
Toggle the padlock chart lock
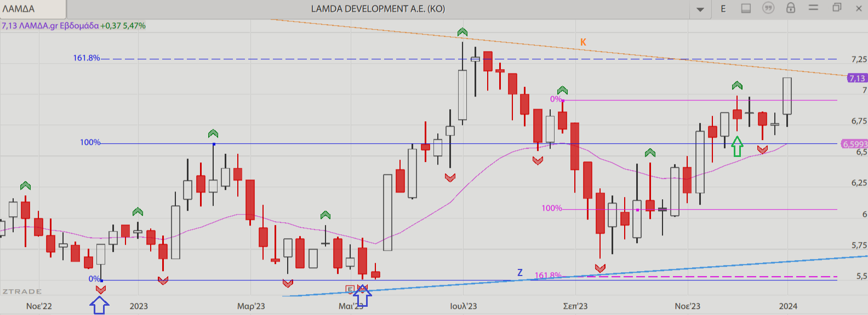pos(791,8)
